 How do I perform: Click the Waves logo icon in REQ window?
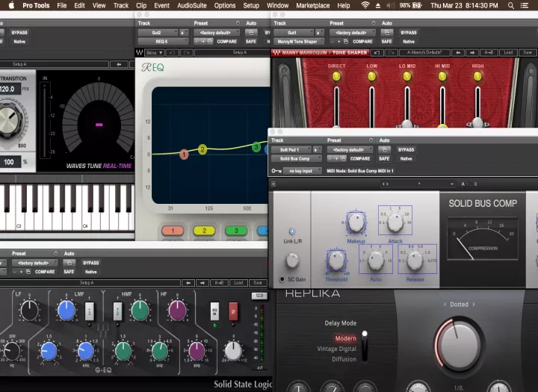click(x=139, y=52)
